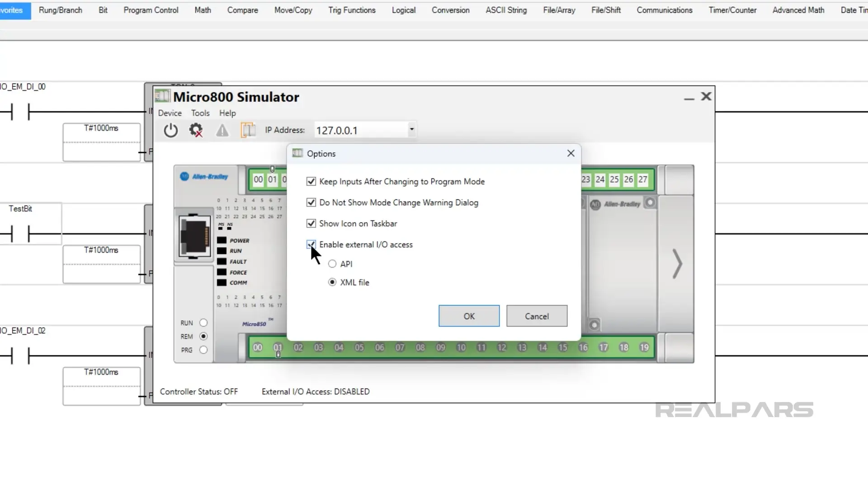Click External I/O Access: DISABLED status
This screenshot has height=488, width=868.
316,391
